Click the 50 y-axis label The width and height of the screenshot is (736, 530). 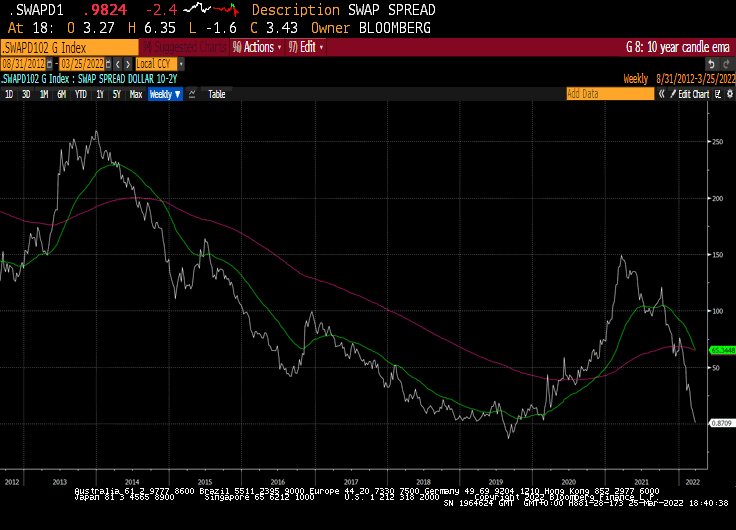point(716,368)
